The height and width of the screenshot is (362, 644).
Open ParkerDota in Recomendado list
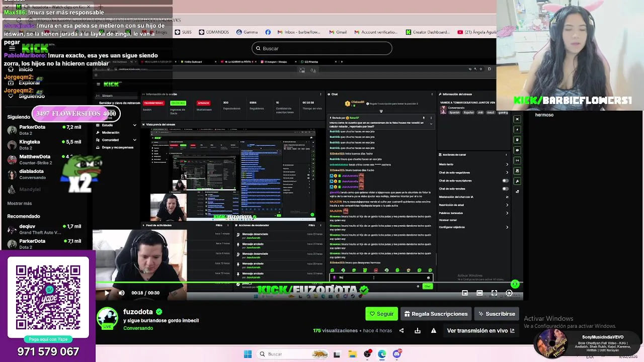pyautogui.click(x=44, y=244)
